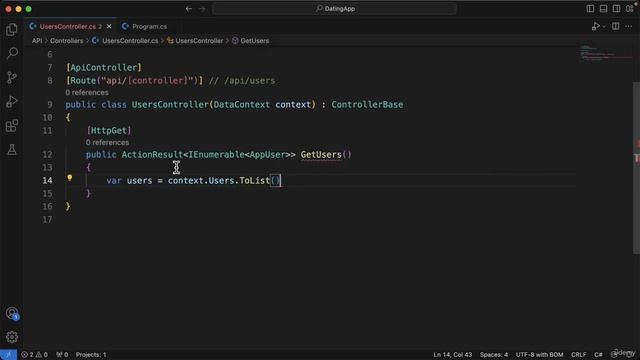The width and height of the screenshot is (640, 360).
Task: Click Projects: 1 in status bar
Action: pyautogui.click(x=91, y=355)
